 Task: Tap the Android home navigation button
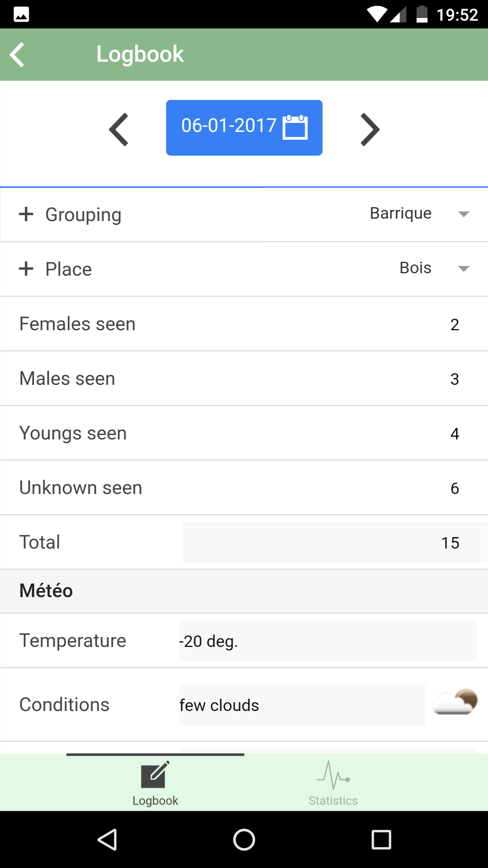click(244, 840)
